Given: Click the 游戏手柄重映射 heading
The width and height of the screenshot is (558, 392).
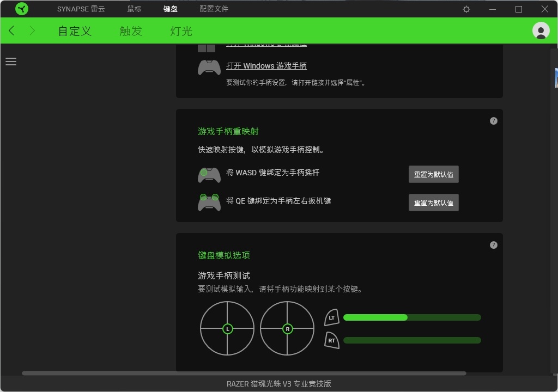Looking at the screenshot, I should click(x=228, y=131).
